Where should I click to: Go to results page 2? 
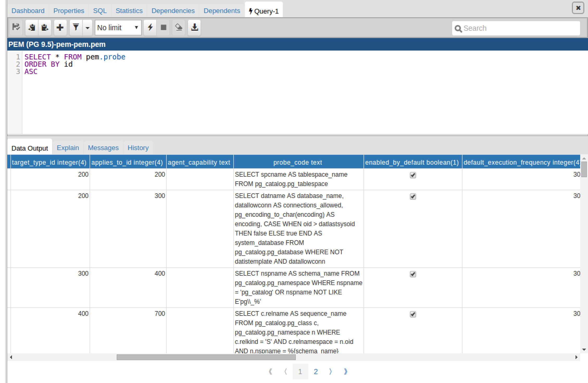click(x=316, y=372)
